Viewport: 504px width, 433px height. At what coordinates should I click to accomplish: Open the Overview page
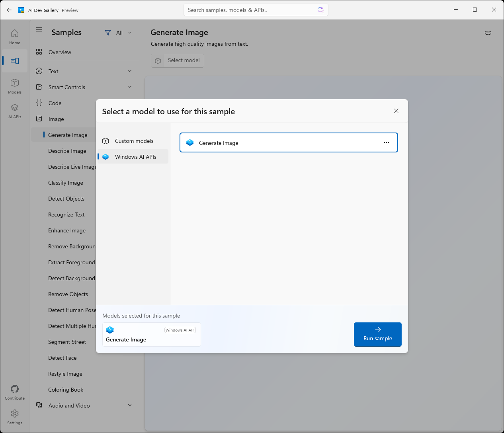(x=60, y=52)
